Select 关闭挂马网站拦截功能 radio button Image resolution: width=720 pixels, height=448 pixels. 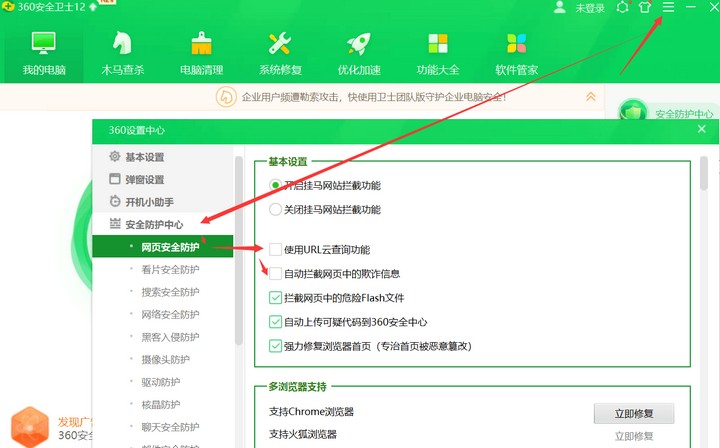coord(275,209)
